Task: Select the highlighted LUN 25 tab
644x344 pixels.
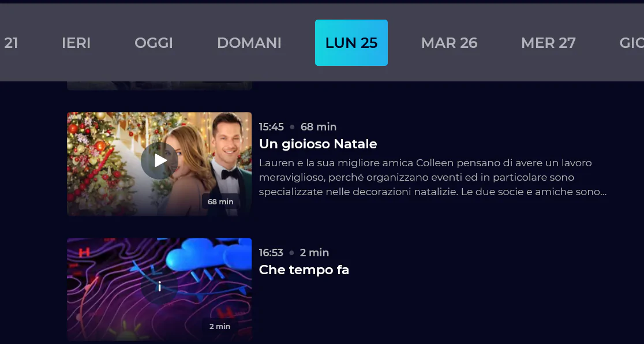Action: [x=351, y=43]
